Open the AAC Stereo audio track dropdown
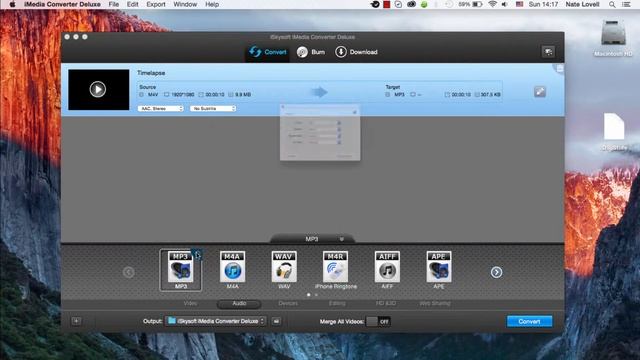Screen dimensions: 640x360 click(161, 109)
